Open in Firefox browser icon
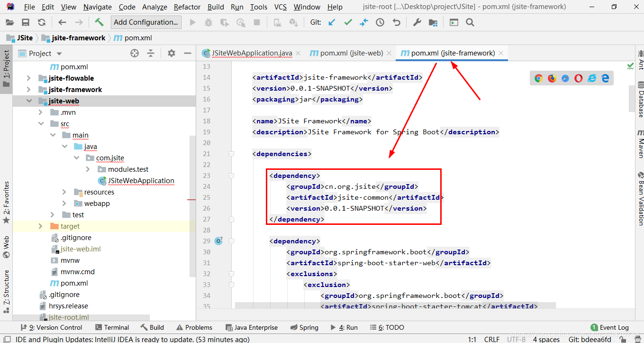This screenshot has height=343, width=644. click(552, 78)
